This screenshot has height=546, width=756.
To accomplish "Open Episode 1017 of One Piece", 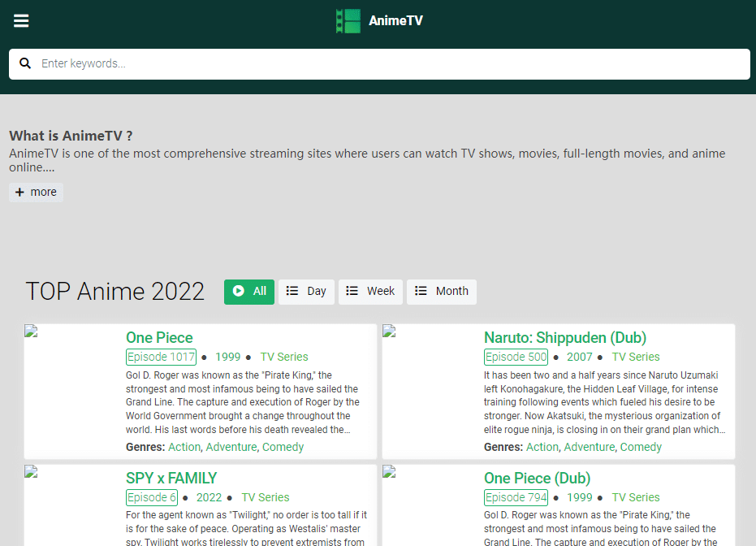I will [x=161, y=357].
